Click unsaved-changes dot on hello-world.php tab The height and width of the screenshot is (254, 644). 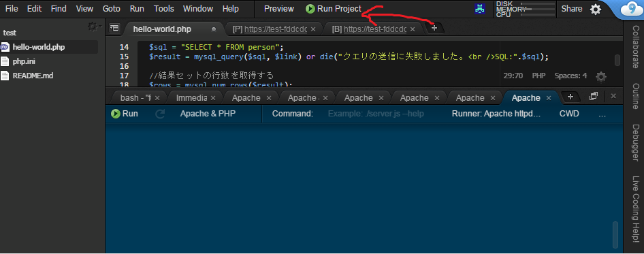tap(213, 29)
